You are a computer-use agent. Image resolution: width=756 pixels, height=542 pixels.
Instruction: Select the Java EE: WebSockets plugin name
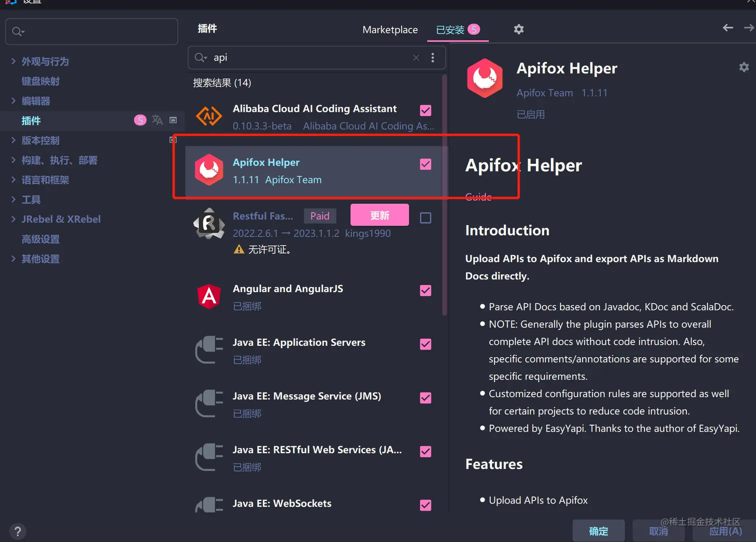coord(282,504)
